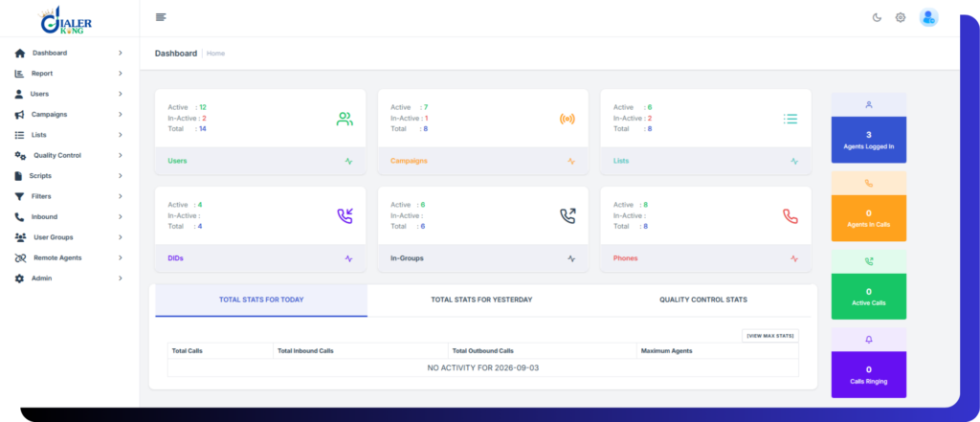The image size is (980, 422).
Task: Expand the Users menu chevron
Action: tap(120, 94)
